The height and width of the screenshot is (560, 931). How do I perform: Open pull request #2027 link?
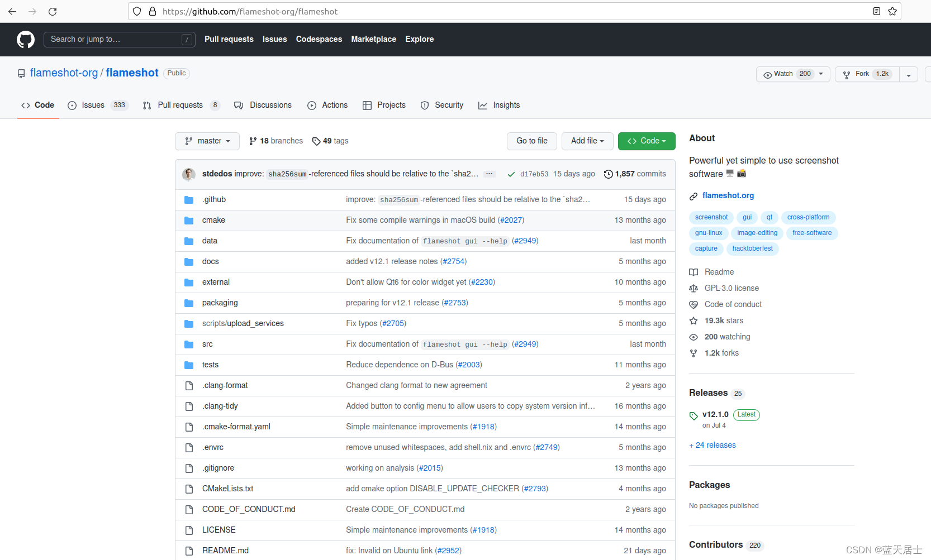511,221
